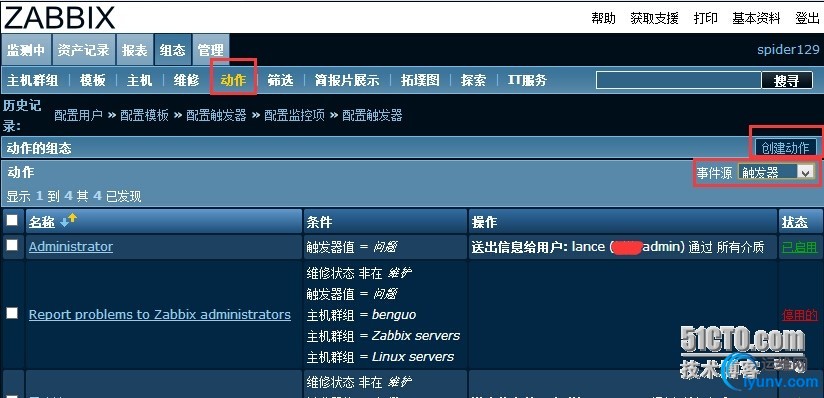Screen dimensions: 824x398
Task: Open the 简报片展示 submenu
Action: coord(347,80)
